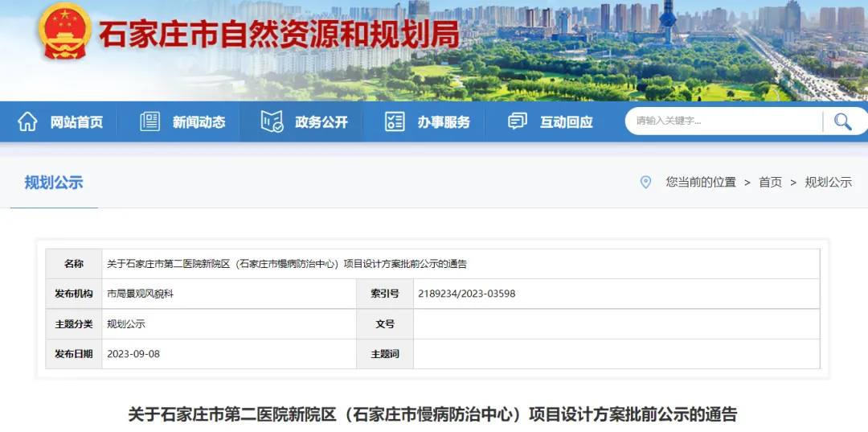Follow the 首页 breadcrumb link
The width and height of the screenshot is (868, 432).
[770, 183]
